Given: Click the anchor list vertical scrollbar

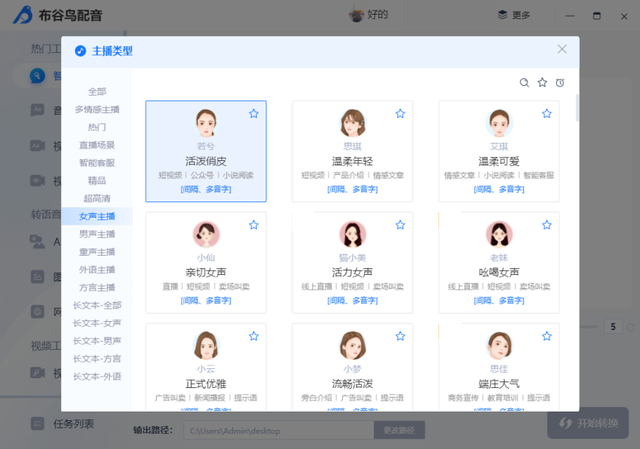Looking at the screenshot, I should (577, 108).
